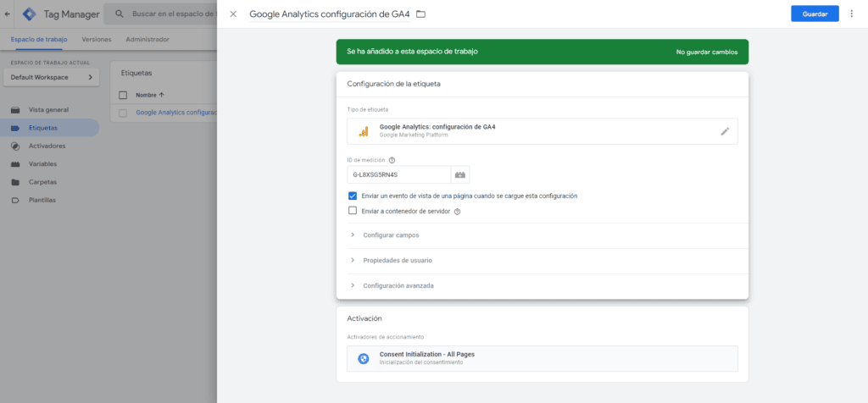The height and width of the screenshot is (403, 868).
Task: Switch to Espacio de trabajo tab
Action: [39, 39]
